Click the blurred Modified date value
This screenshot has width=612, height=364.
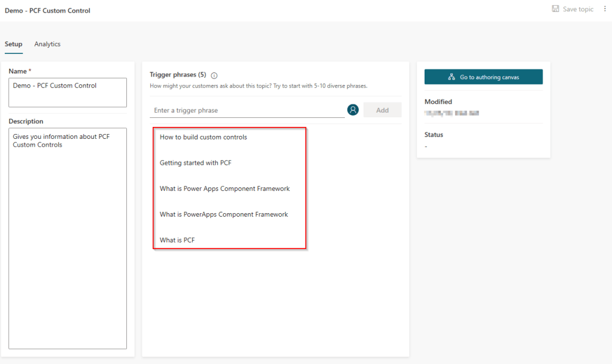[452, 113]
